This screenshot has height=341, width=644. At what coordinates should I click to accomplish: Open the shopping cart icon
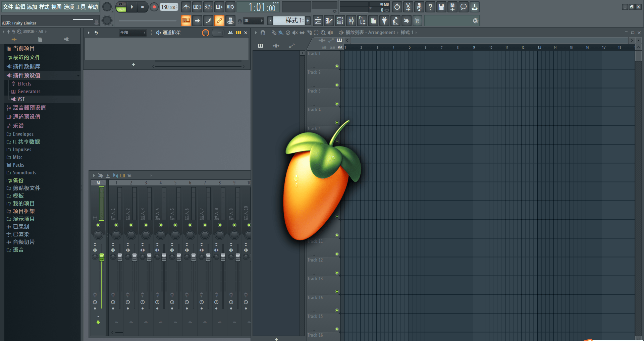417,21
